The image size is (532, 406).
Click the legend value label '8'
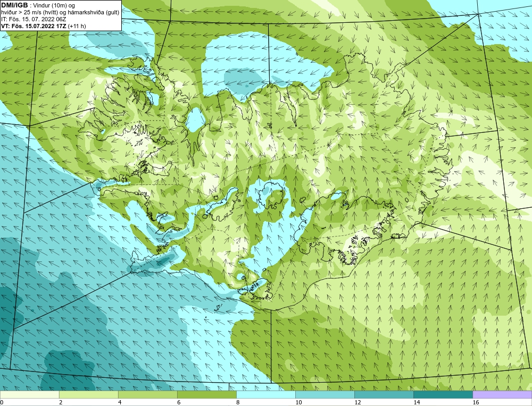click(238, 402)
